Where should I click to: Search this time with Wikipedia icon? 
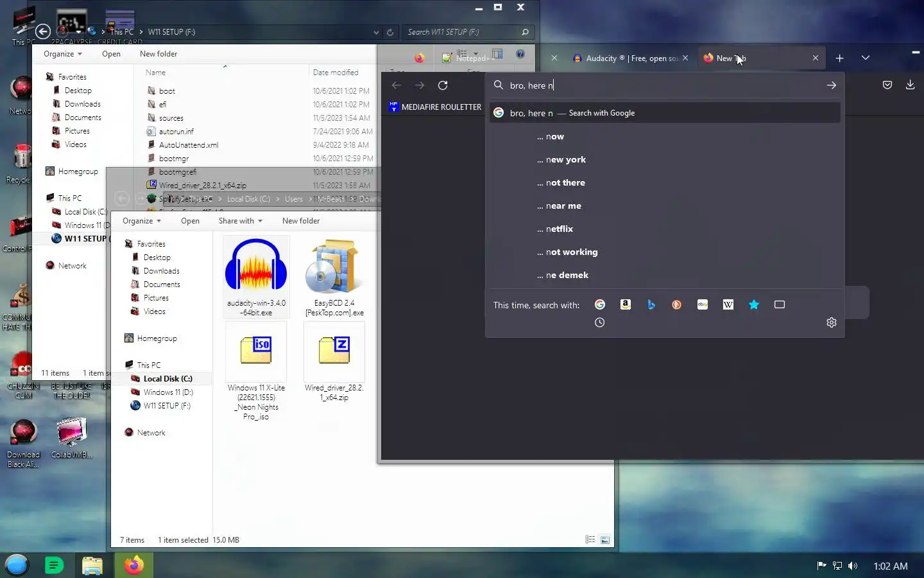(x=728, y=305)
